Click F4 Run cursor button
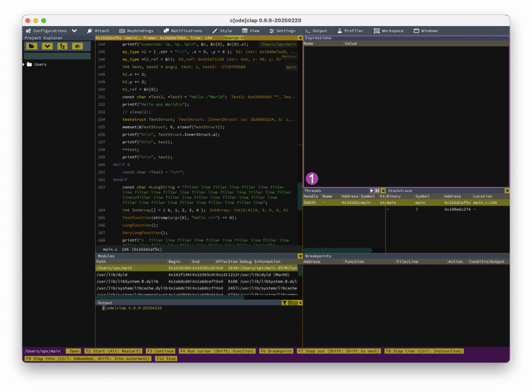Viewport: 532px width, 392px height. pyautogui.click(x=217, y=352)
